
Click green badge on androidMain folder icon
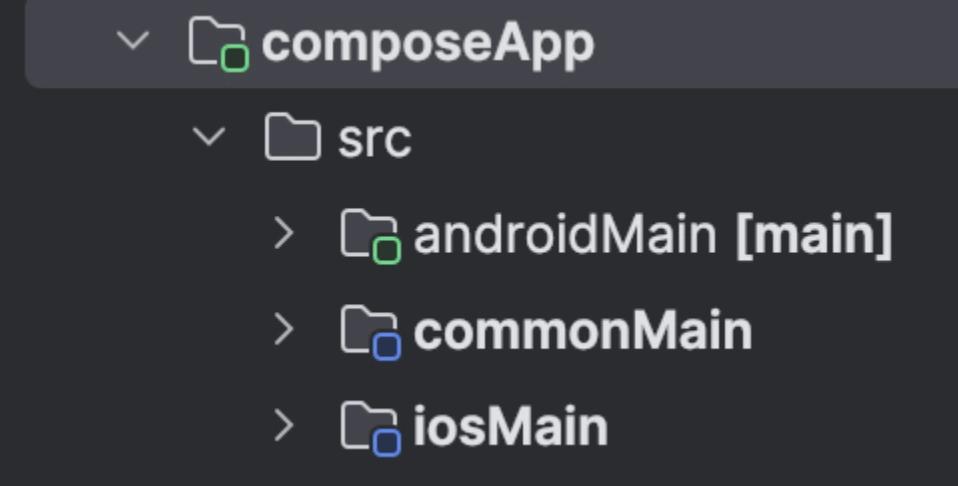pyautogui.click(x=386, y=250)
